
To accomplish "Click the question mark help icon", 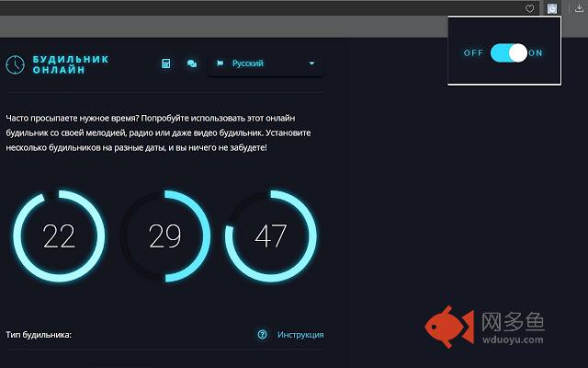I will [262, 334].
